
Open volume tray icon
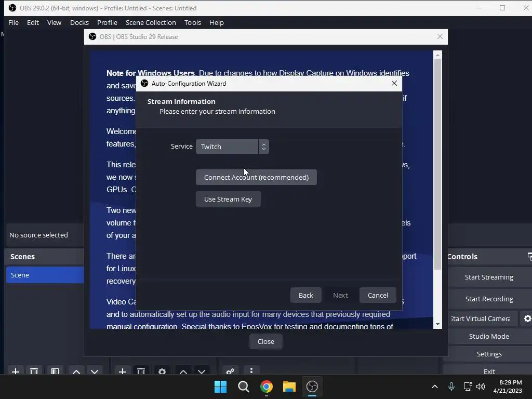[481, 387]
